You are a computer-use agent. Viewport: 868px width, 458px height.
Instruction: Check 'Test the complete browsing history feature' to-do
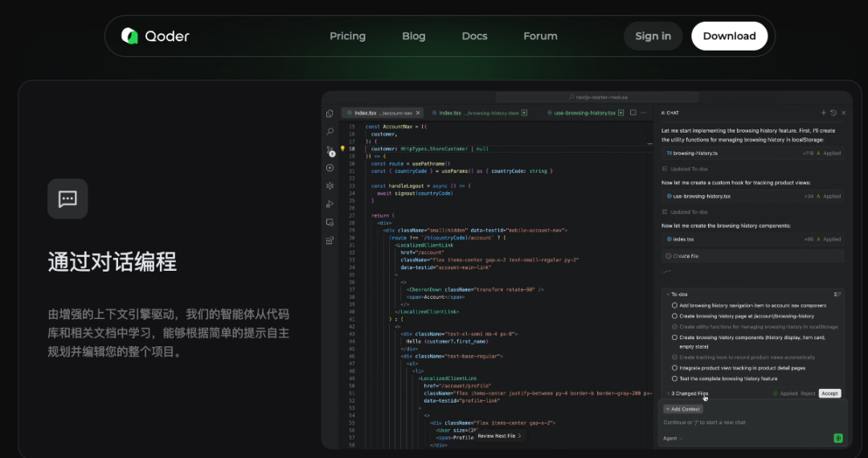(x=674, y=378)
